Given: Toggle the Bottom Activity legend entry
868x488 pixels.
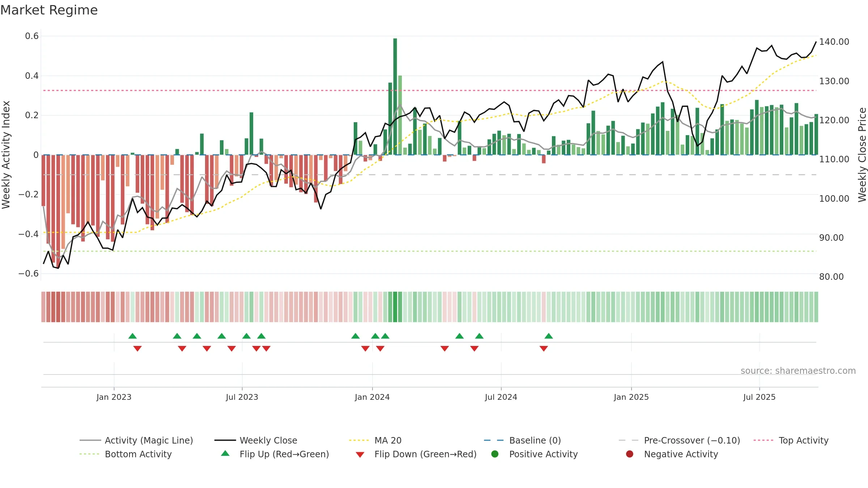Looking at the screenshot, I should [125, 454].
